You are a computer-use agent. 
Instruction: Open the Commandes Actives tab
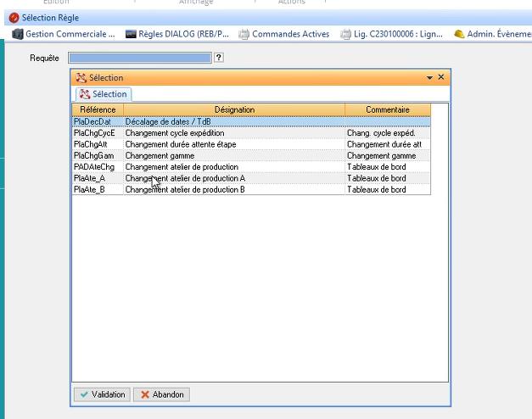point(285,34)
